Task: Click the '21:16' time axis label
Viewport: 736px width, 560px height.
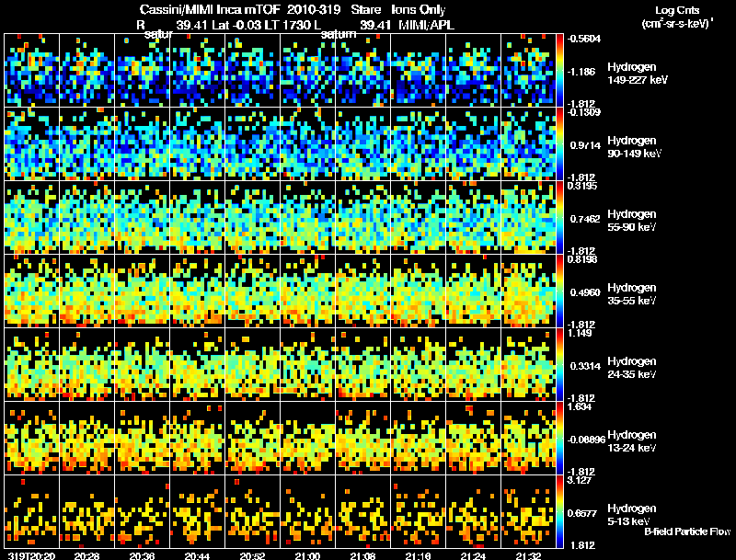Action: 418,555
